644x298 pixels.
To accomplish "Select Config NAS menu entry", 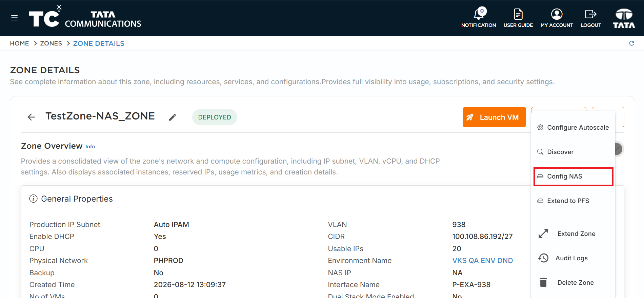I will point(573,176).
